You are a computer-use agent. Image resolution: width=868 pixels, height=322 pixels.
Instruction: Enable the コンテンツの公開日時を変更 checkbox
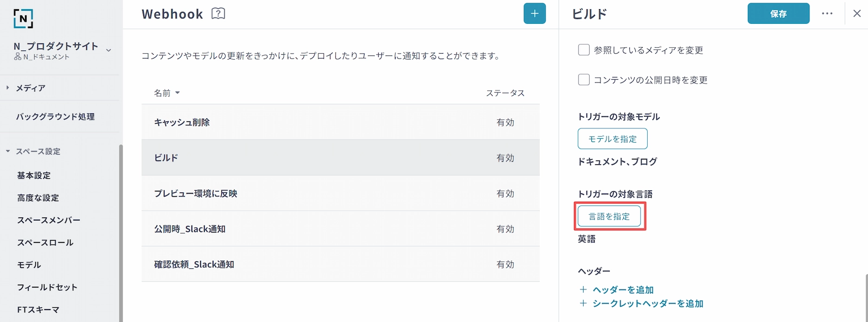click(584, 80)
